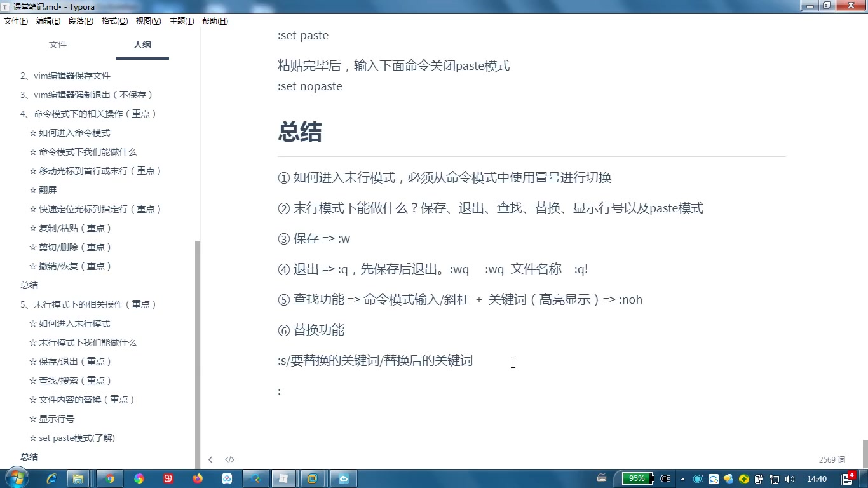This screenshot has height=488, width=868.
Task: Open the red calendar app on the taskbar
Action: pos(168,478)
